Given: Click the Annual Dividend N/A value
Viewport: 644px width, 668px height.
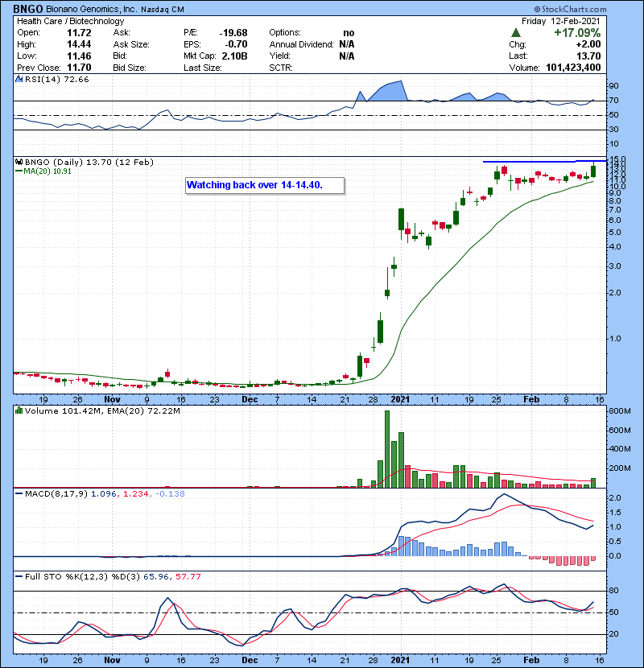Looking at the screenshot, I should (347, 44).
